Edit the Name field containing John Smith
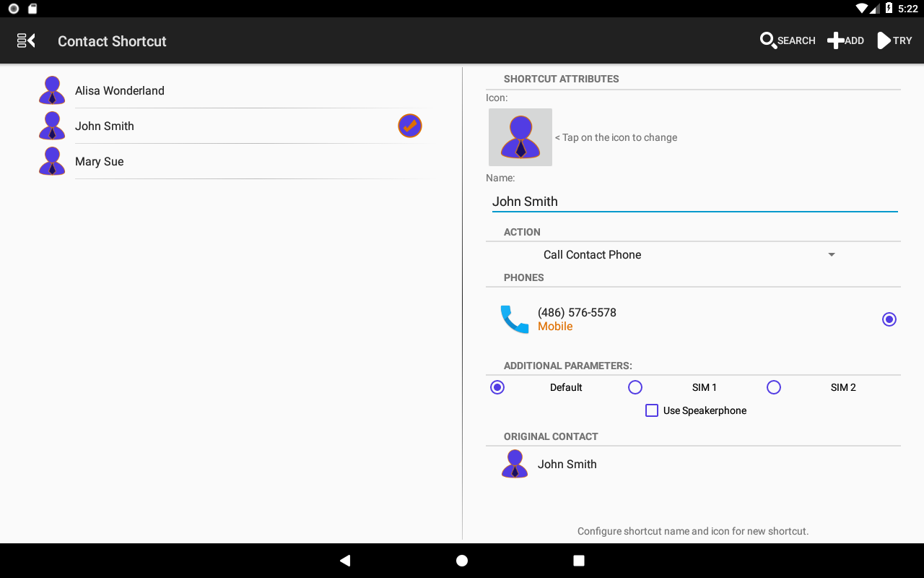The image size is (924, 578). (x=694, y=202)
